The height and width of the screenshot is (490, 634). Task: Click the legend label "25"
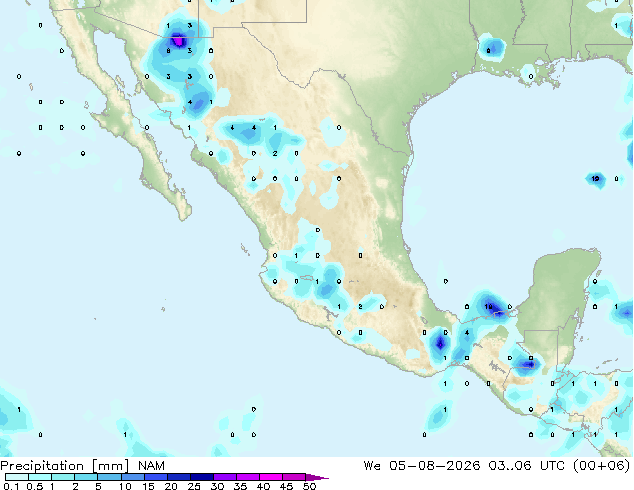pyautogui.click(x=194, y=486)
